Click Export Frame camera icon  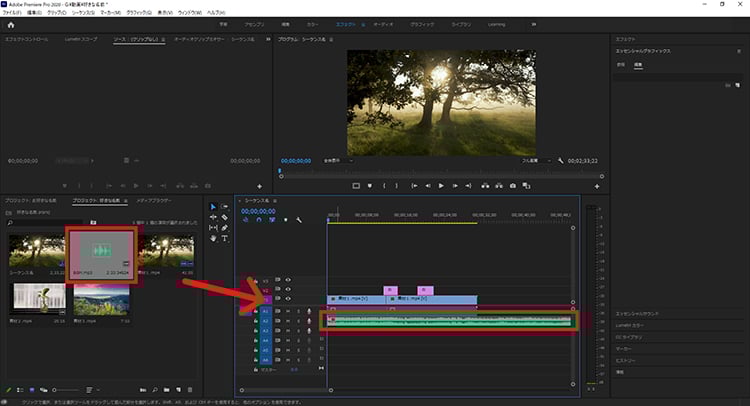(513, 186)
